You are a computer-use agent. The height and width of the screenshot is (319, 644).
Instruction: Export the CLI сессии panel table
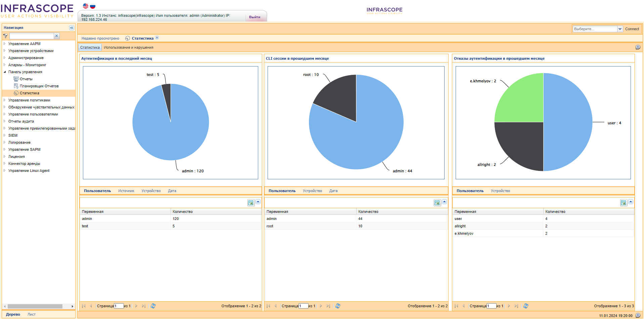[437, 203]
